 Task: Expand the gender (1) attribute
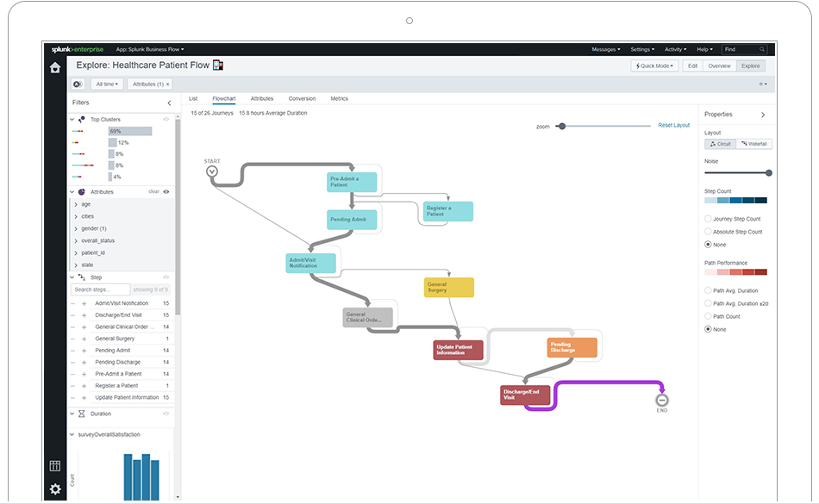point(76,228)
